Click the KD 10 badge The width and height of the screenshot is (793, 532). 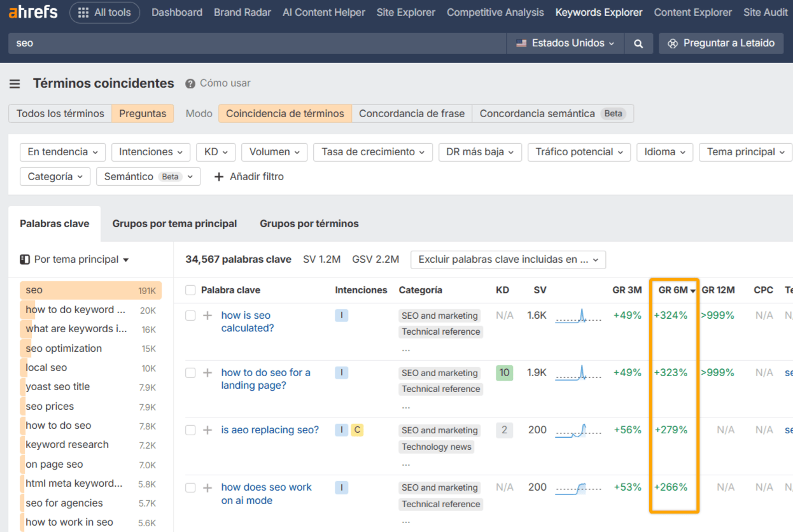(x=505, y=373)
